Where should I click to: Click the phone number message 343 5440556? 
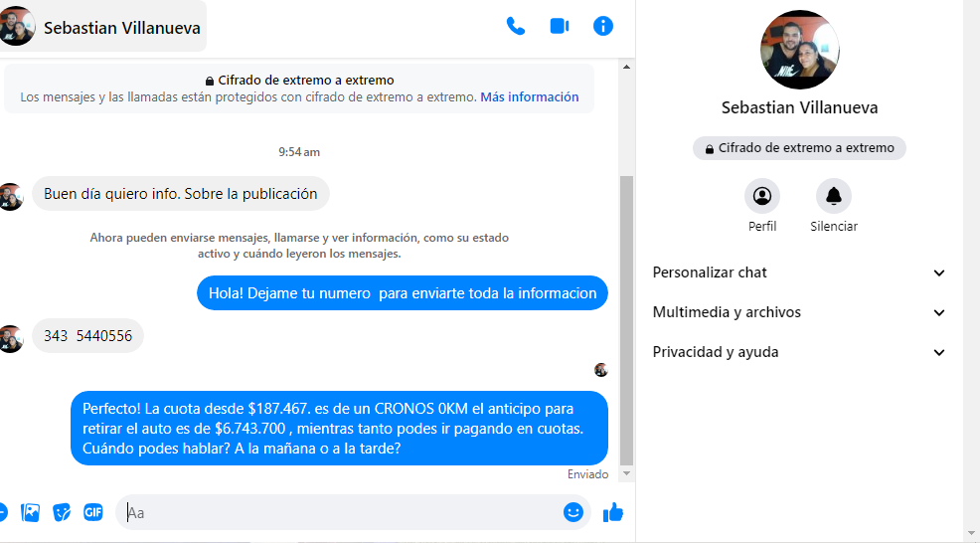point(87,336)
